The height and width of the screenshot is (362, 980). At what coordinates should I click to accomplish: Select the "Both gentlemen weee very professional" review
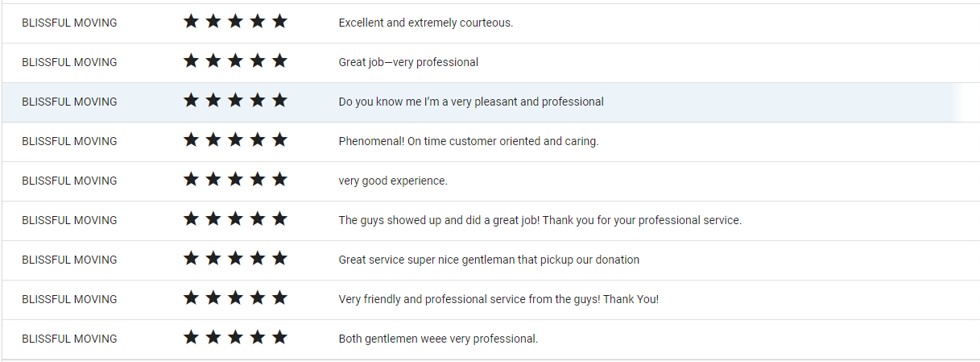(x=490, y=339)
